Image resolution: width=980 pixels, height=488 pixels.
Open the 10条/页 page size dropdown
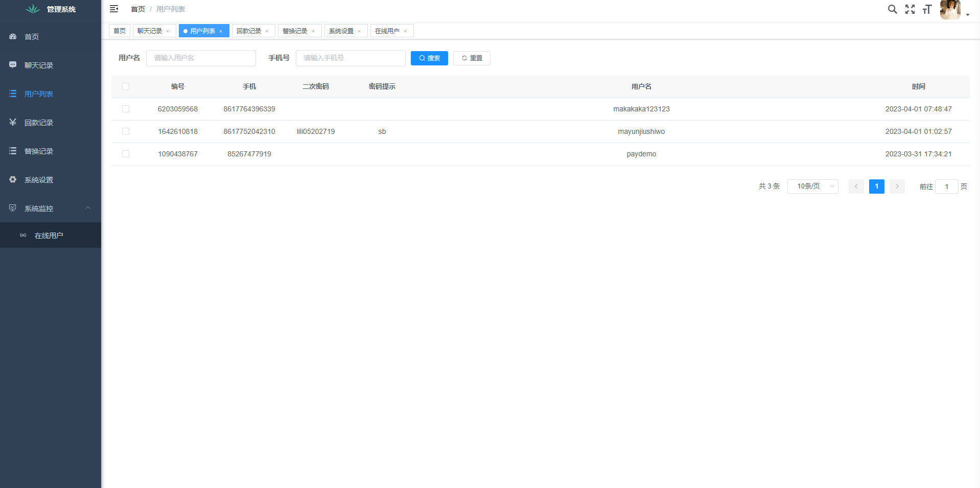(812, 187)
